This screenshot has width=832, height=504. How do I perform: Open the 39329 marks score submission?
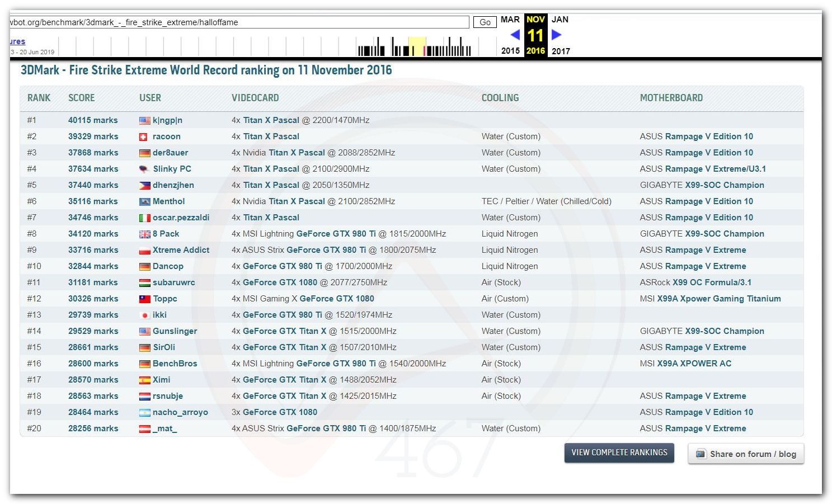93,136
